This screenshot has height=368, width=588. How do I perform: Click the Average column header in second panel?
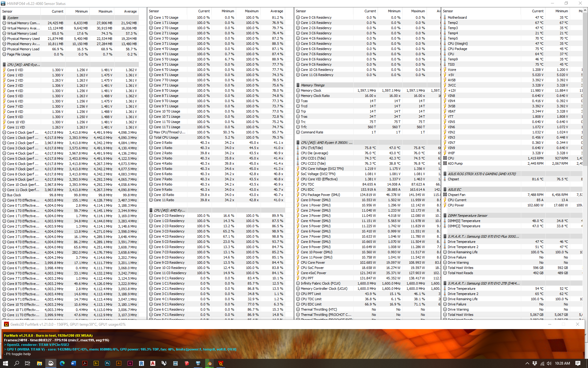pyautogui.click(x=277, y=11)
